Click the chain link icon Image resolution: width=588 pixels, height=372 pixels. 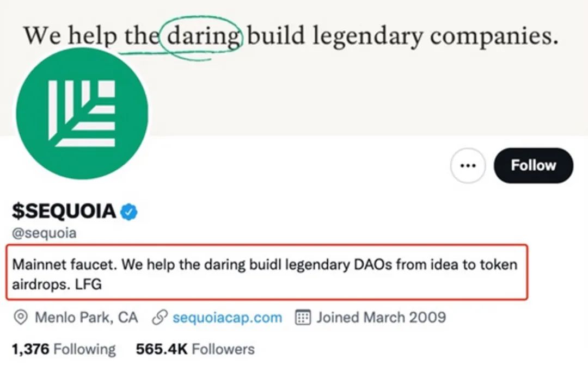(x=160, y=318)
